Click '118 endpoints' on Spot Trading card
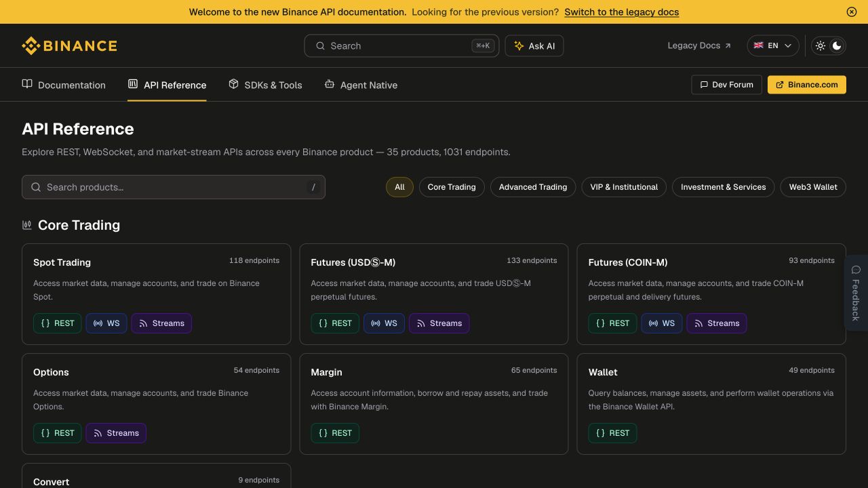This screenshot has width=868, height=488. [254, 260]
